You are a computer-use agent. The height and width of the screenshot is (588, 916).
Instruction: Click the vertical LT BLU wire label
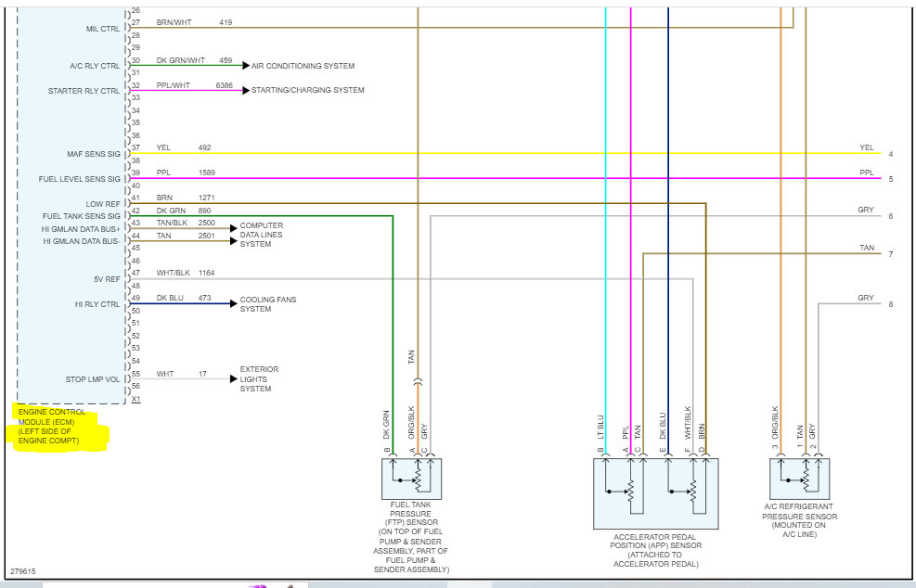point(600,428)
